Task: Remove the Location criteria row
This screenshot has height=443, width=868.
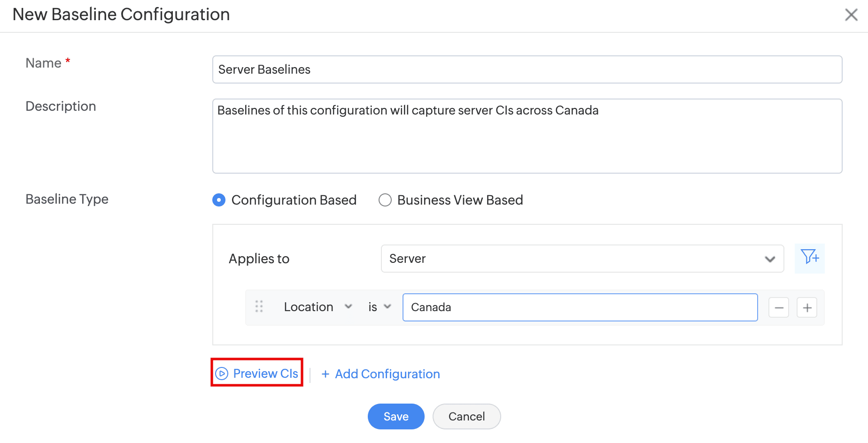Action: tap(778, 308)
